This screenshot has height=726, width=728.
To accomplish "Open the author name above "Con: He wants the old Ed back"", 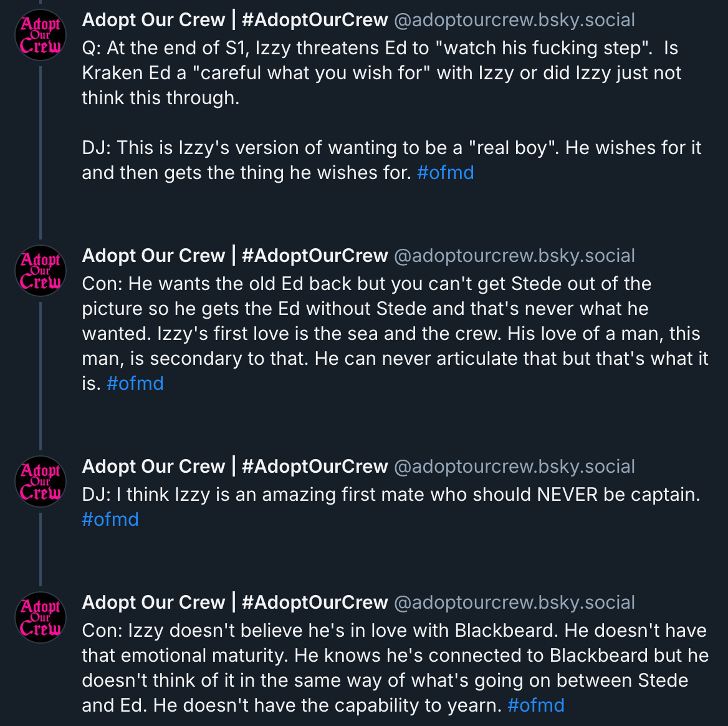I will [234, 256].
